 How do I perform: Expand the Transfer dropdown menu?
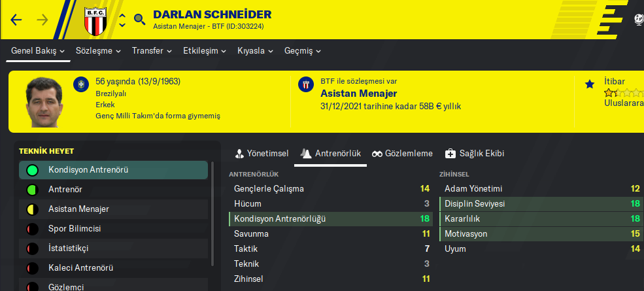point(152,50)
